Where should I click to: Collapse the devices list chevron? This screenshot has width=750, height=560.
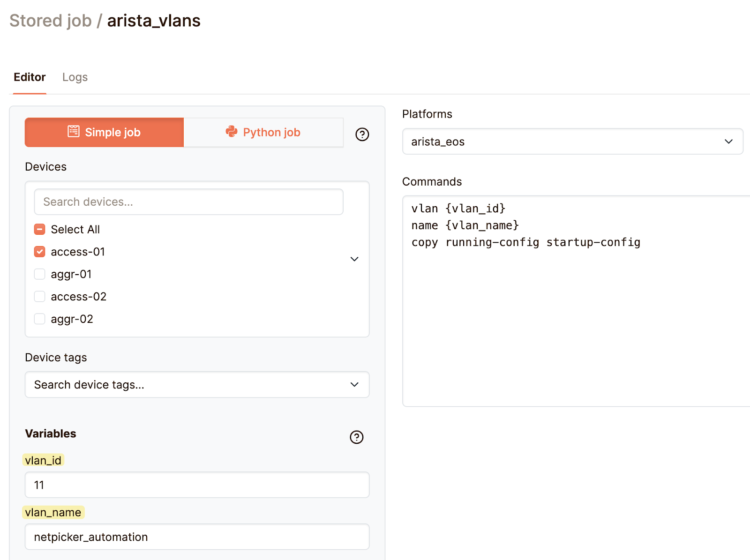354,259
